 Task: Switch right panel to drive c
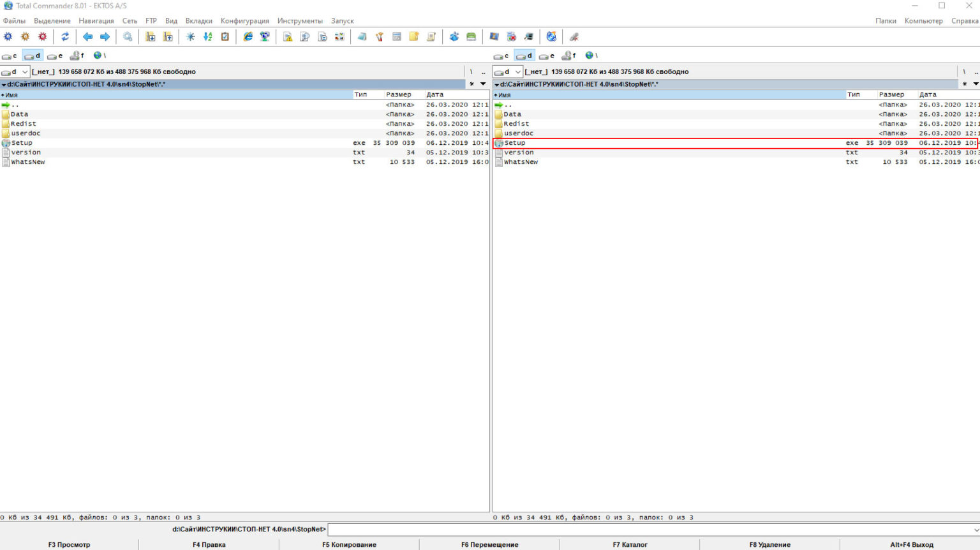pos(501,56)
